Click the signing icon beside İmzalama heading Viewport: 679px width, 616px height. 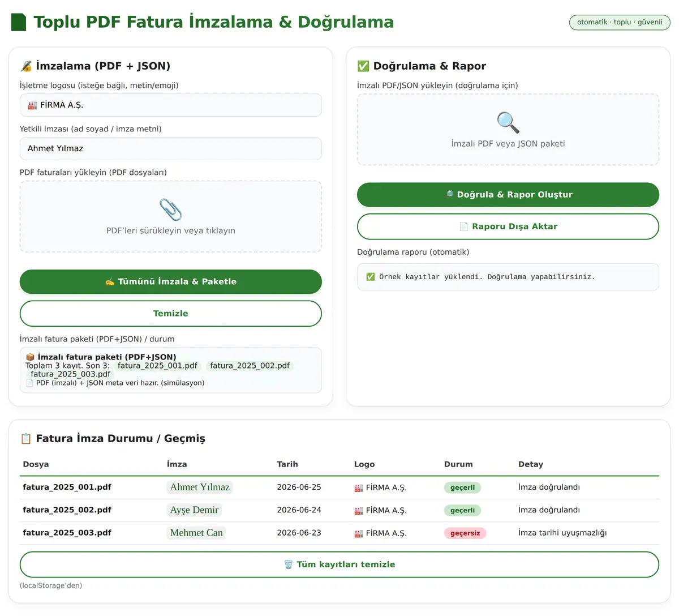click(26, 66)
